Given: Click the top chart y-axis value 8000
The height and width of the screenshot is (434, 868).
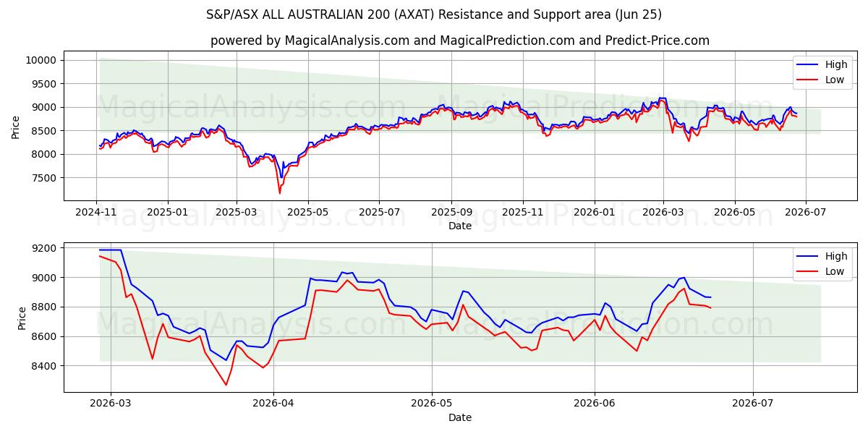Looking at the screenshot, I should (x=43, y=154).
